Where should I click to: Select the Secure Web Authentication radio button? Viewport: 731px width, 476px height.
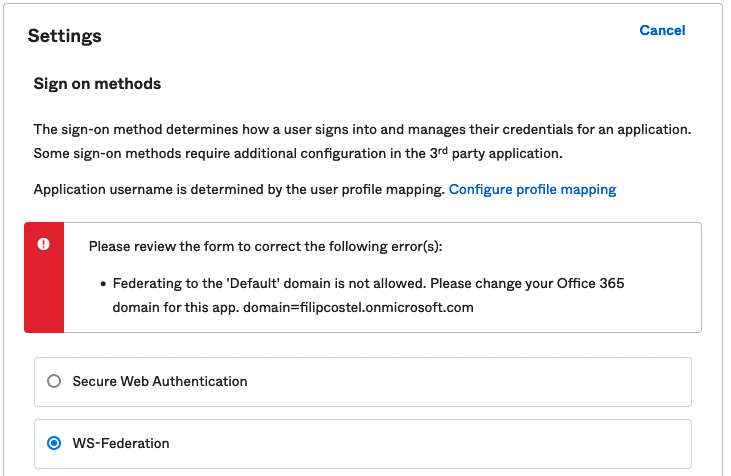tap(54, 381)
